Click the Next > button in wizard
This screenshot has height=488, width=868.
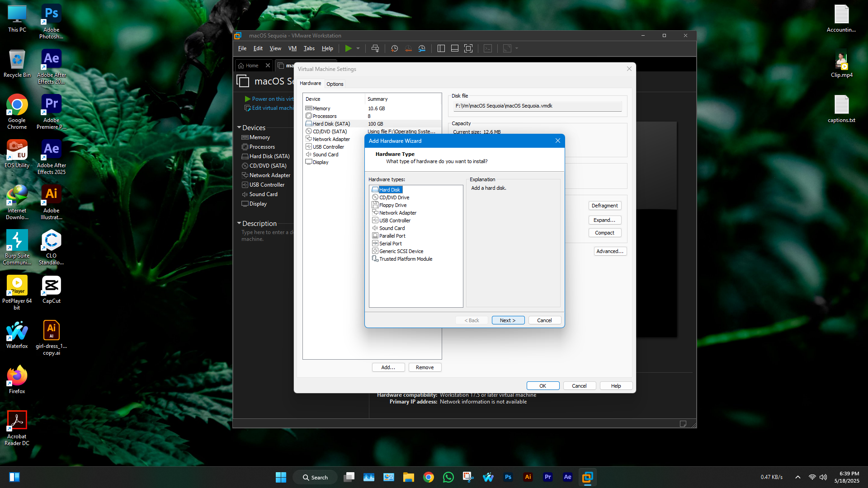click(x=508, y=320)
